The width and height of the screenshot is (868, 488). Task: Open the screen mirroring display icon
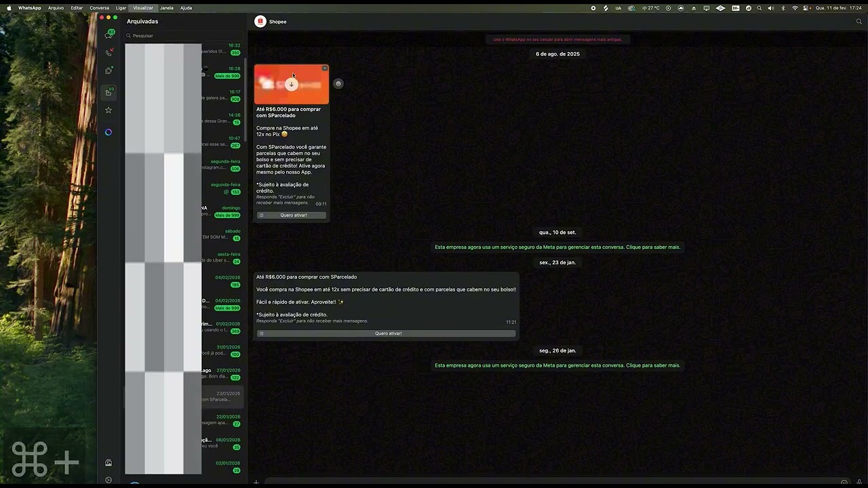(707, 8)
